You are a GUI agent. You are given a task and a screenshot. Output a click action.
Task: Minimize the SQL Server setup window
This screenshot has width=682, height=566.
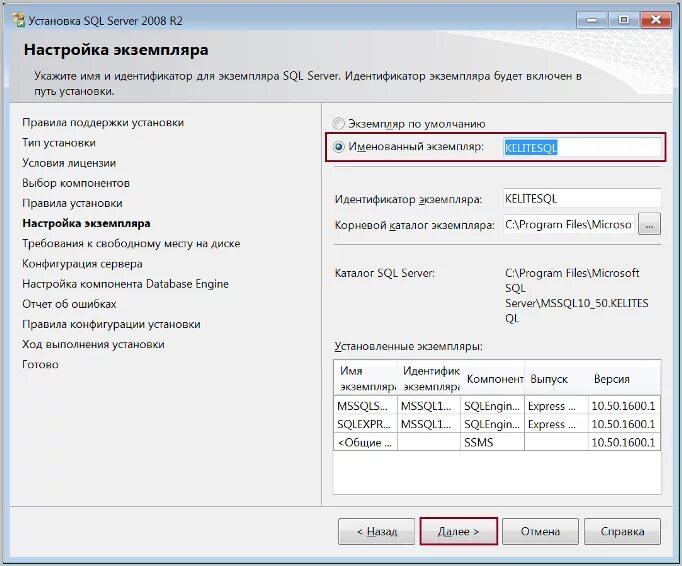click(x=591, y=20)
